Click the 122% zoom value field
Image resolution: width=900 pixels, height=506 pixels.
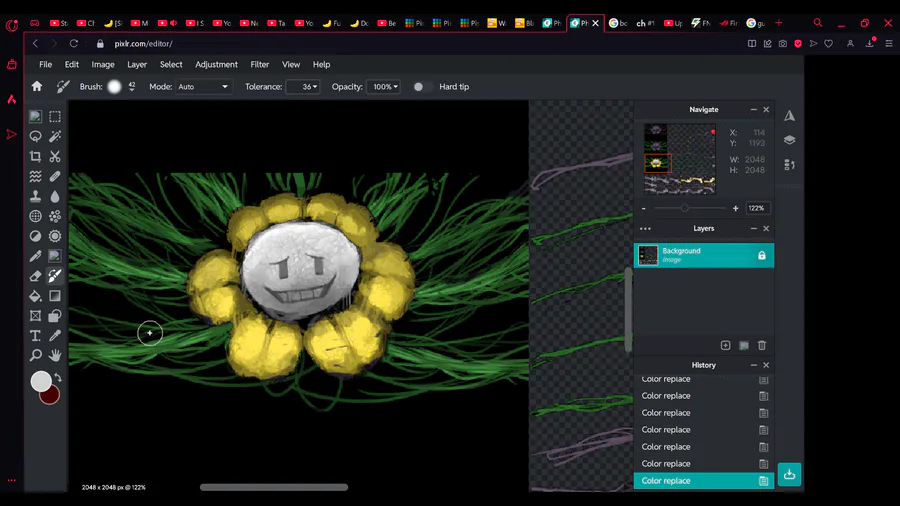[x=757, y=208]
